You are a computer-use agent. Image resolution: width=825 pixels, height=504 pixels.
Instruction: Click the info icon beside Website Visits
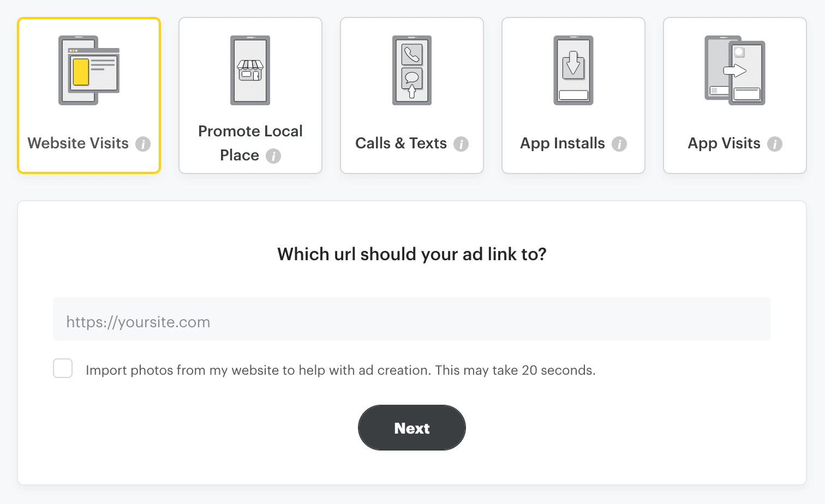144,144
